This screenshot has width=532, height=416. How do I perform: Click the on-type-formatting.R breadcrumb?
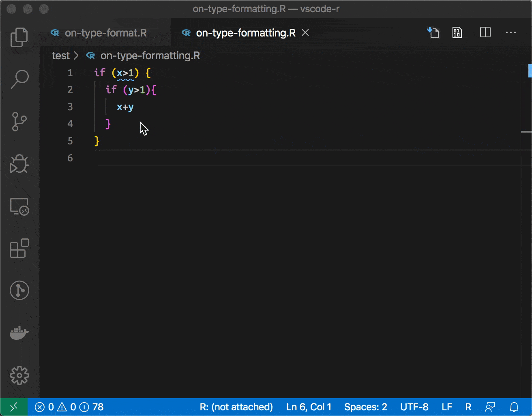[x=150, y=56]
